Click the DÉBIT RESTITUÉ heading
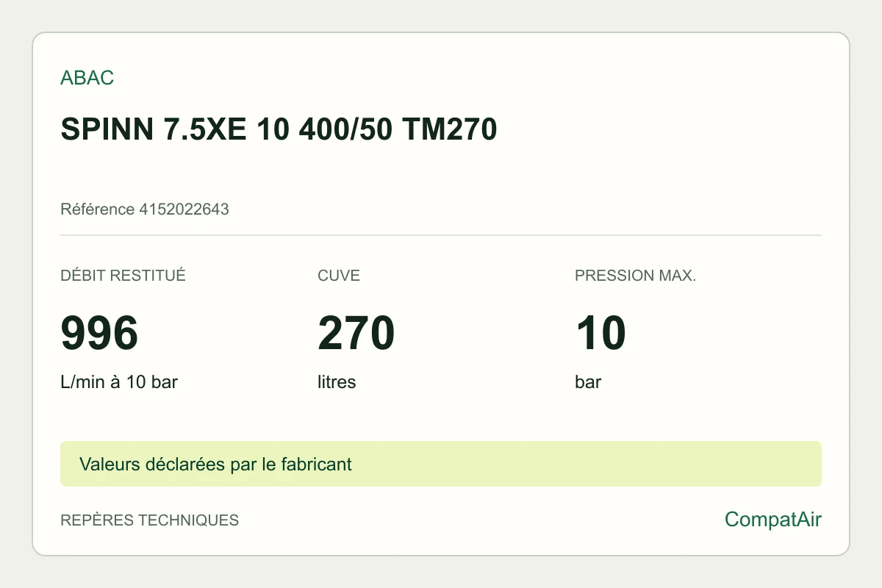Viewport: 882px width, 588px height. 123,276
